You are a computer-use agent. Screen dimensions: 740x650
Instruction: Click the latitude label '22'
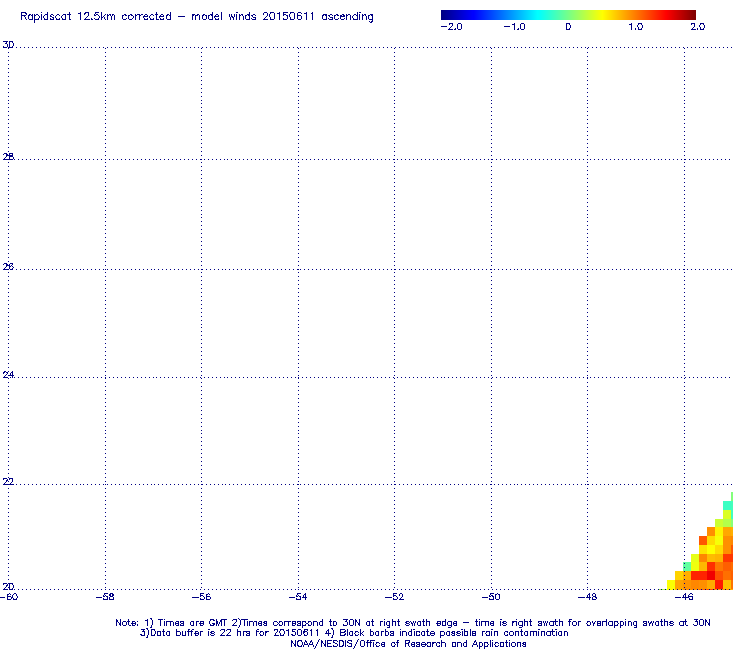point(8,481)
